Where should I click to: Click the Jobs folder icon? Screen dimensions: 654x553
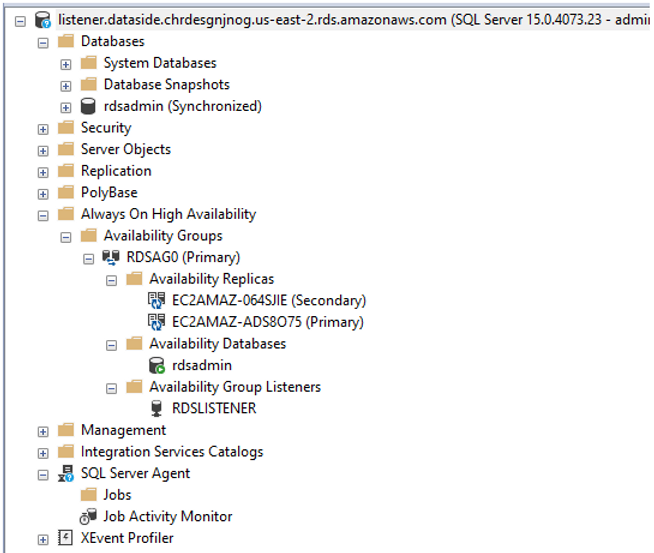click(x=88, y=495)
